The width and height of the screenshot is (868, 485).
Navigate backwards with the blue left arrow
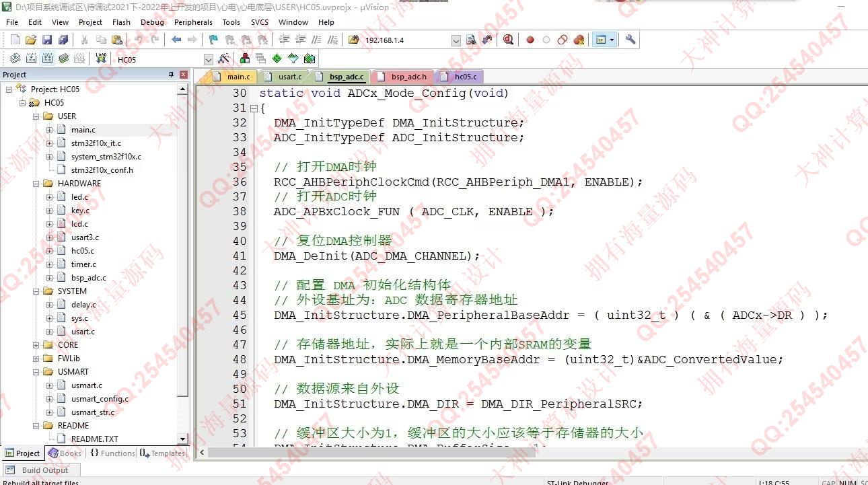pos(176,40)
